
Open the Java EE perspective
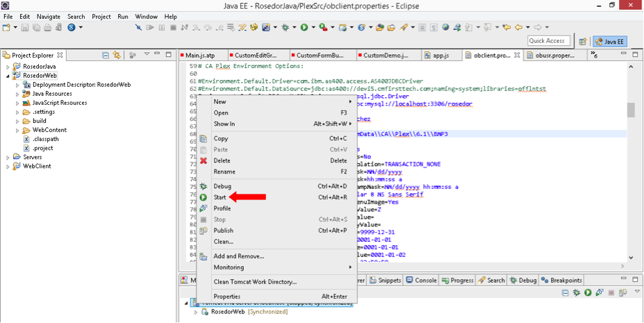point(609,41)
